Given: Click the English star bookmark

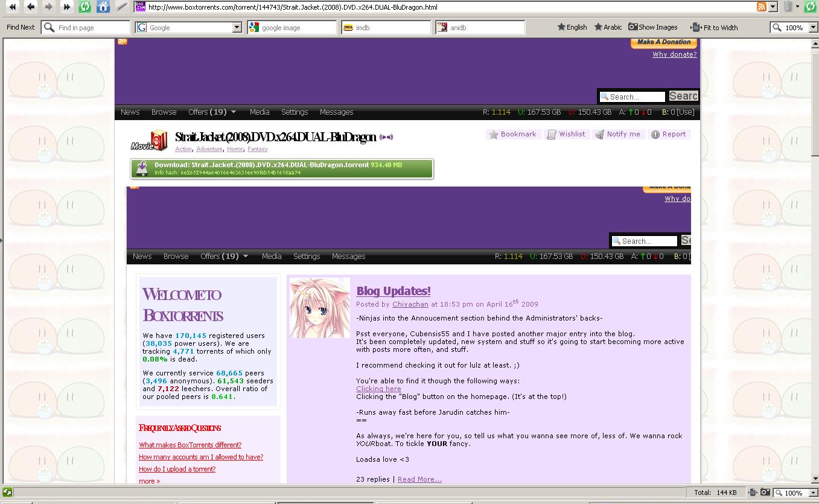Looking at the screenshot, I should point(572,27).
